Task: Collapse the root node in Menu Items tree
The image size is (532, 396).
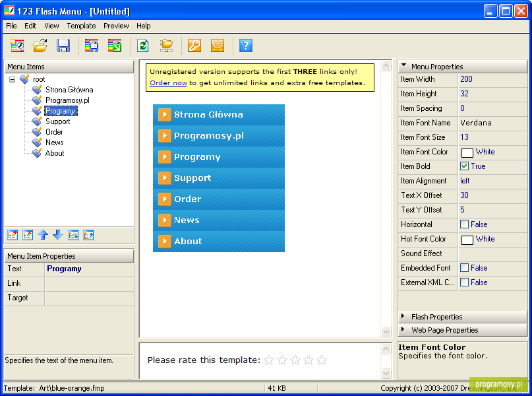Action: tap(13, 79)
